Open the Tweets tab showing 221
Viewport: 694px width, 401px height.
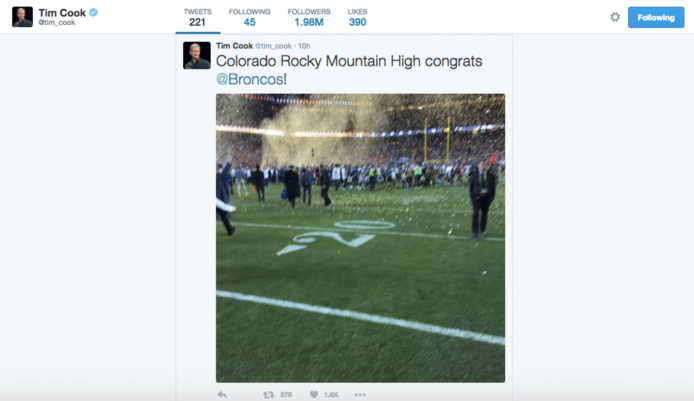(197, 17)
